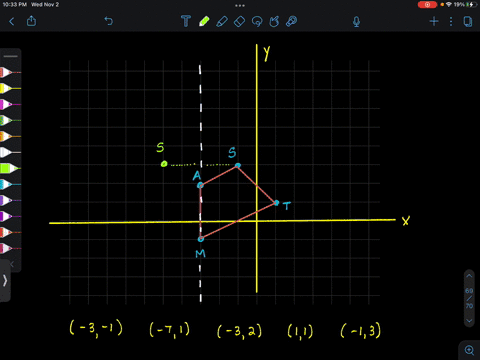Grab the pen toolbox top handle bar
The height and width of the screenshot is (360, 480).
tap(11, 56)
